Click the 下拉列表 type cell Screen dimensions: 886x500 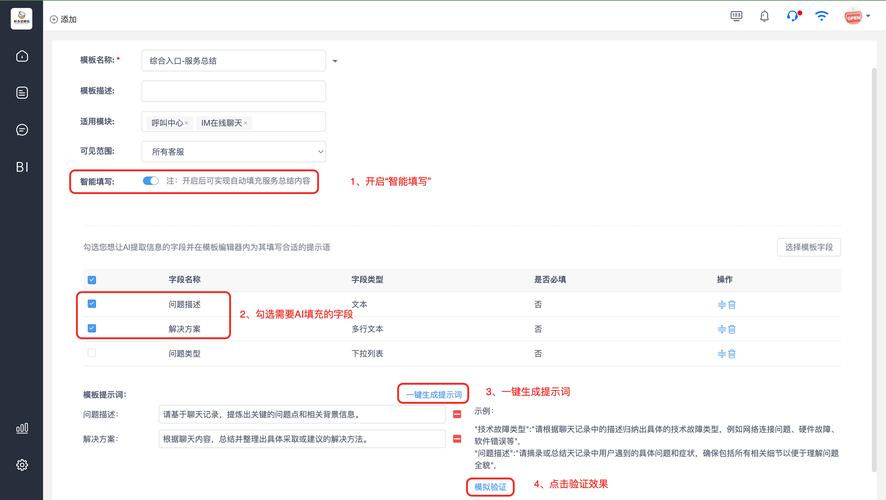[x=367, y=354]
